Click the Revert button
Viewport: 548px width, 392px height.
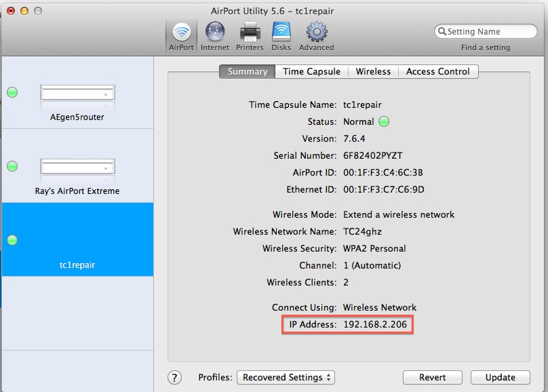click(432, 377)
